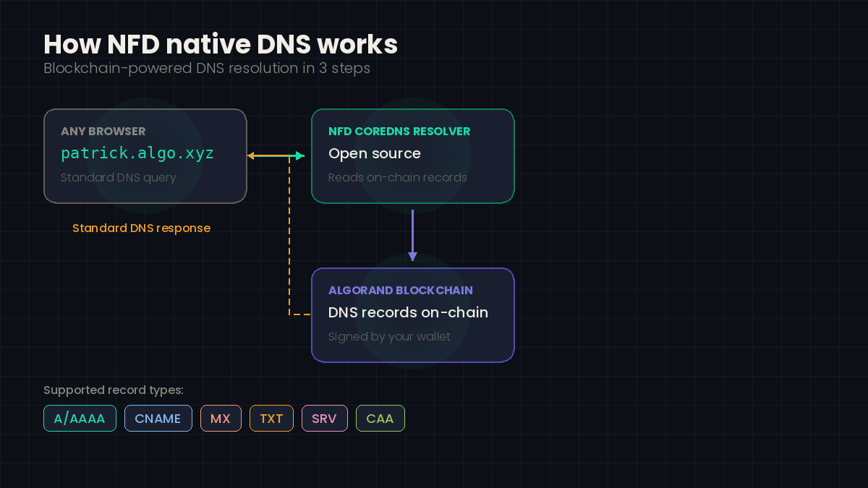Open the patrick.algo.xyz domain link
Viewport: 868px width, 488px height.
(x=137, y=153)
